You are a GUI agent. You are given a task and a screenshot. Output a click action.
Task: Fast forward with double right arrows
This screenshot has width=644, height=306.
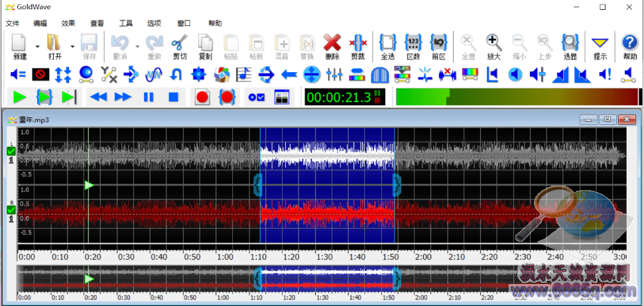pos(123,97)
